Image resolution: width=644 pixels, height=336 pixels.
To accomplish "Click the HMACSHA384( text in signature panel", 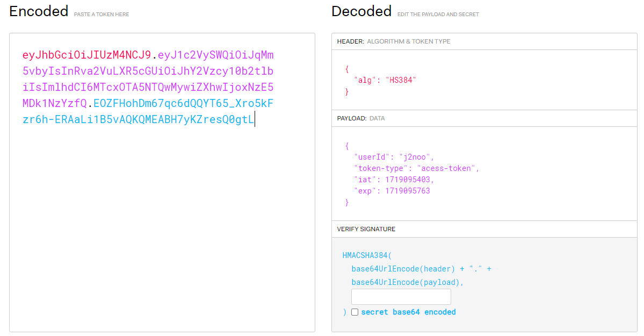I will pyautogui.click(x=367, y=255).
